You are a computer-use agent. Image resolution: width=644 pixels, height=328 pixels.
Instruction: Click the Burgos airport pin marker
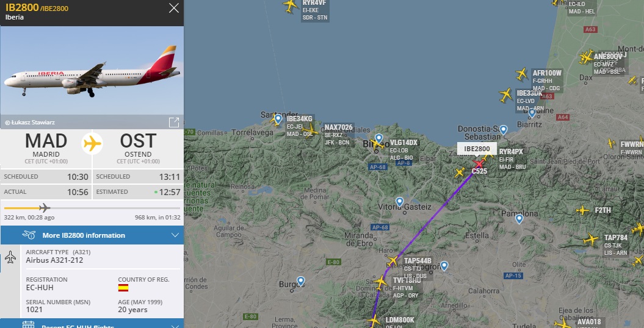point(301,281)
